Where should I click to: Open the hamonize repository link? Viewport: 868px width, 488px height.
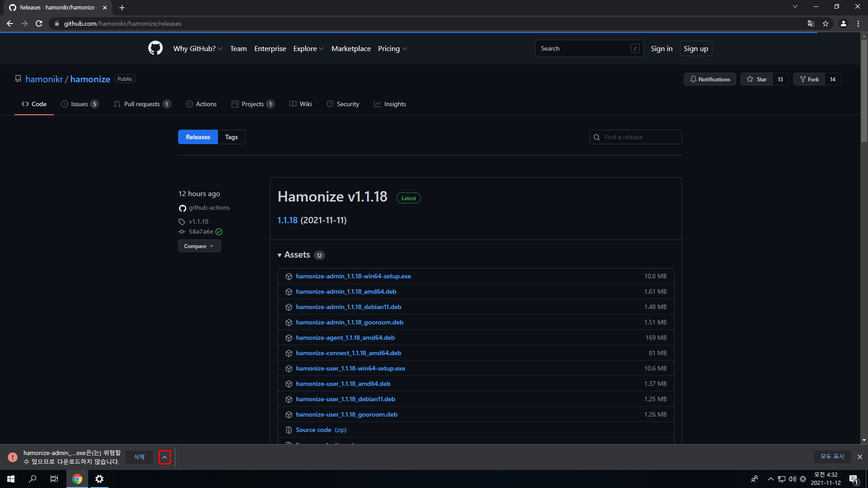tap(90, 79)
